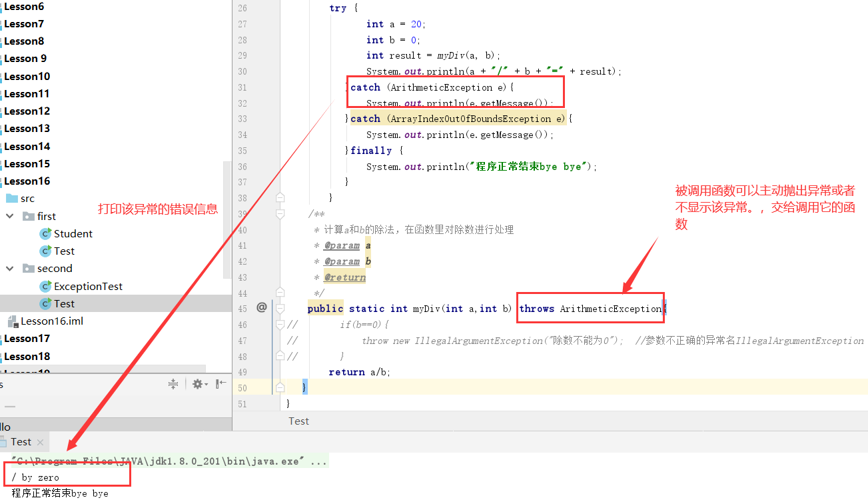Select Lesson16.iml label in project tree

pyautogui.click(x=52, y=321)
